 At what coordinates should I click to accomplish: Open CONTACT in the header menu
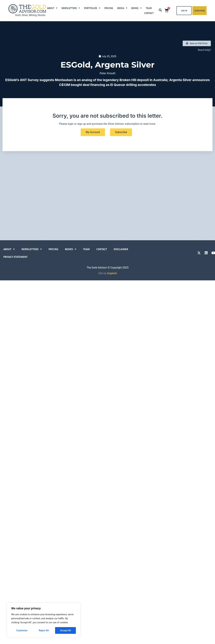tap(149, 13)
